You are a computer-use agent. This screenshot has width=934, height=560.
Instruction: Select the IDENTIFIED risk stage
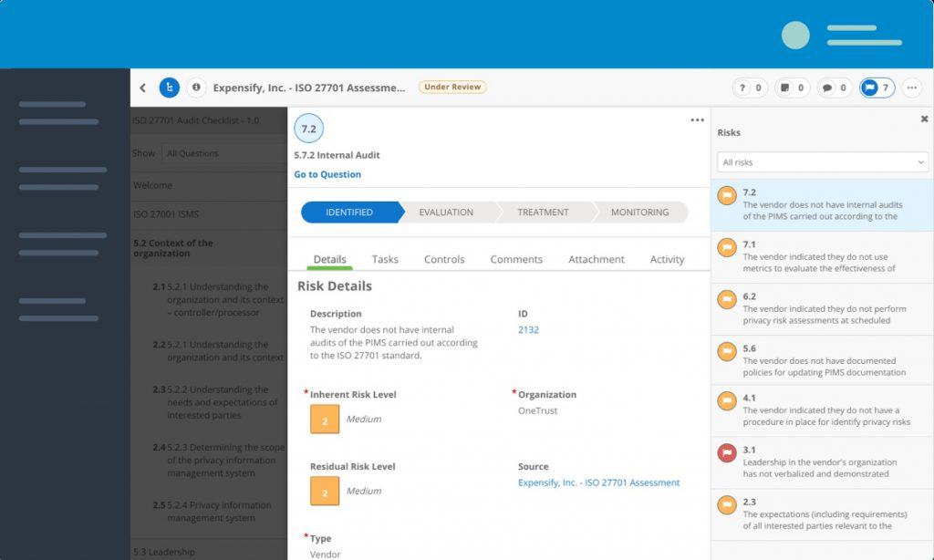tap(351, 212)
